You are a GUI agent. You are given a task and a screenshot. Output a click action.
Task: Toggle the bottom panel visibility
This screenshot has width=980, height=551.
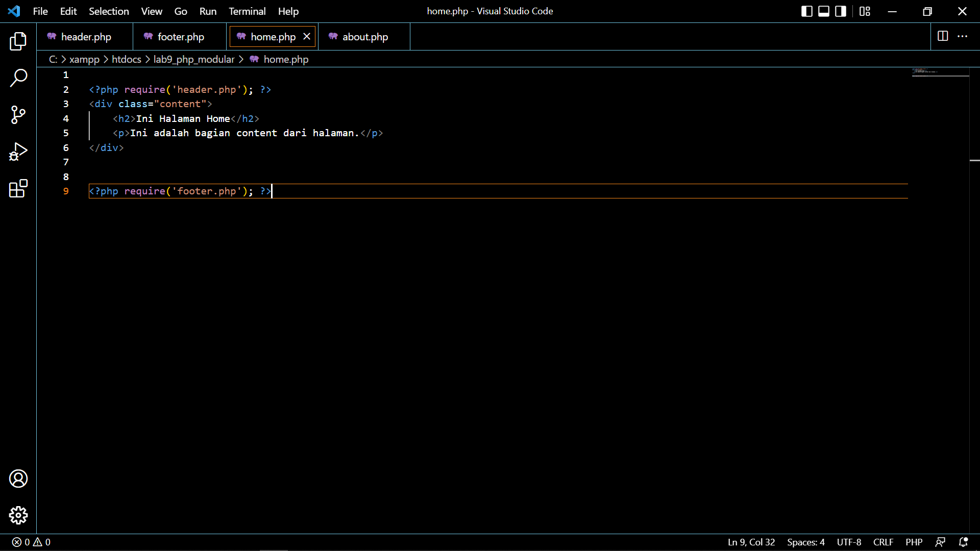click(x=823, y=11)
